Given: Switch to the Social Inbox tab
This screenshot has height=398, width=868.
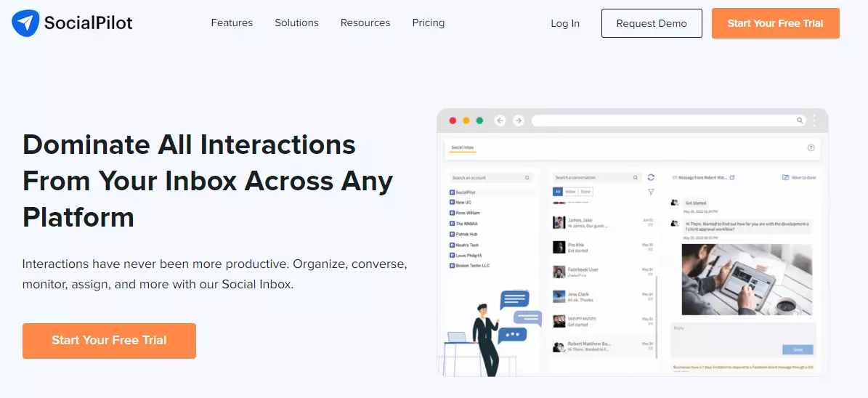Looking at the screenshot, I should [462, 147].
